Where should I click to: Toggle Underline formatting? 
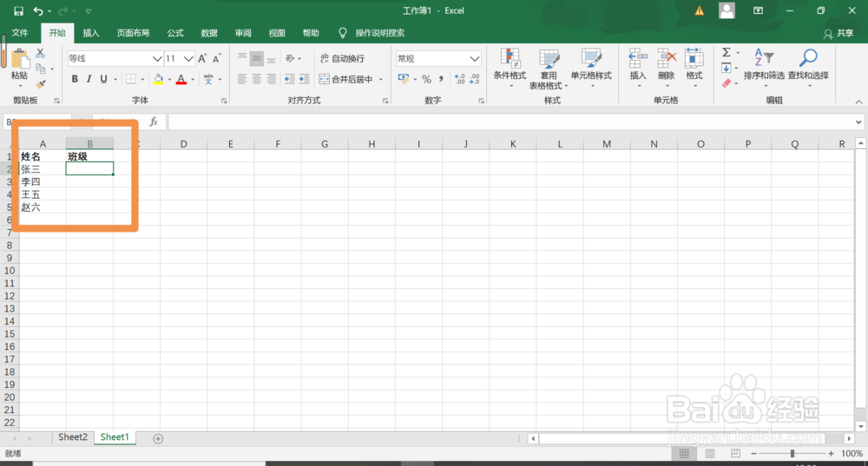tap(103, 79)
